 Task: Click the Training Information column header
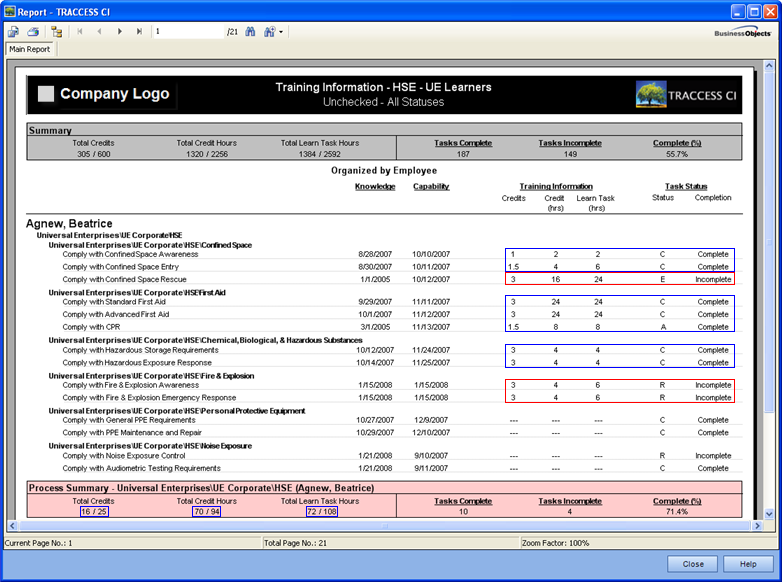[x=556, y=186]
